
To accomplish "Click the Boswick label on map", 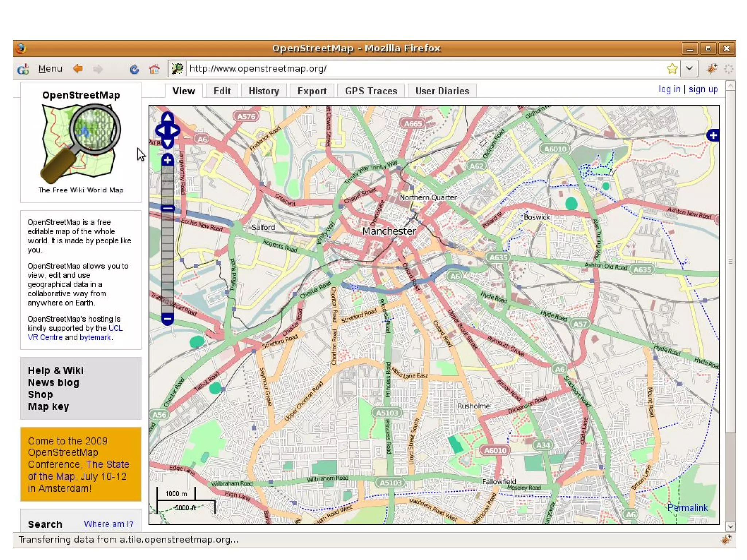I will click(x=537, y=217).
